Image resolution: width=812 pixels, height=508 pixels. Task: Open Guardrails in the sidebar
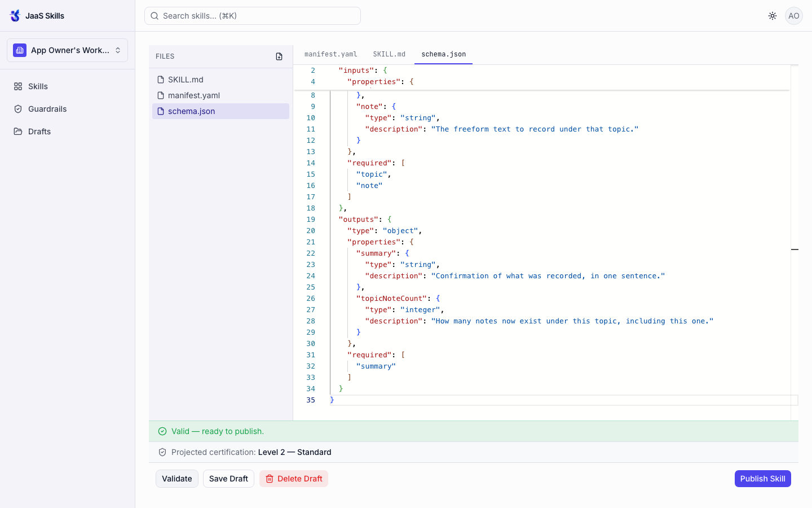click(x=67, y=109)
